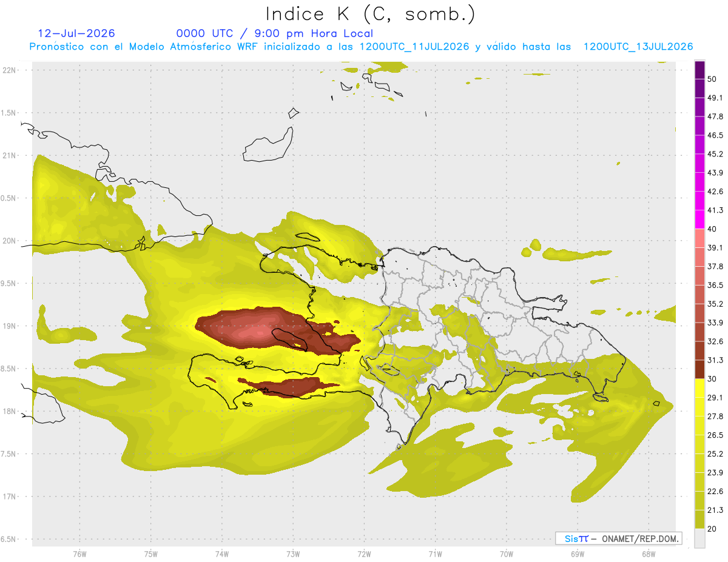728x562 pixels.
Task: Click the "72W" longitude label
Action: pyautogui.click(x=364, y=554)
